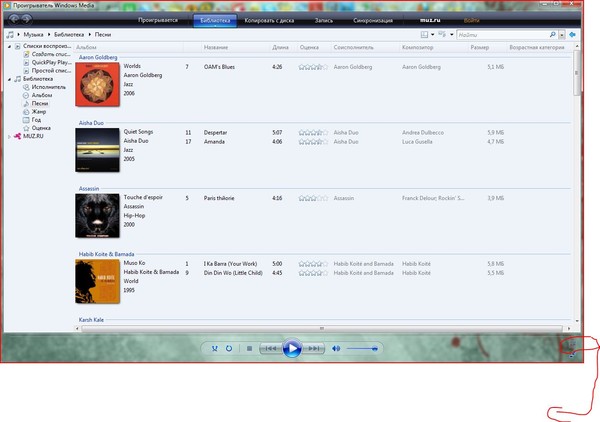Click the Aaron Goldberg group heading

point(98,57)
